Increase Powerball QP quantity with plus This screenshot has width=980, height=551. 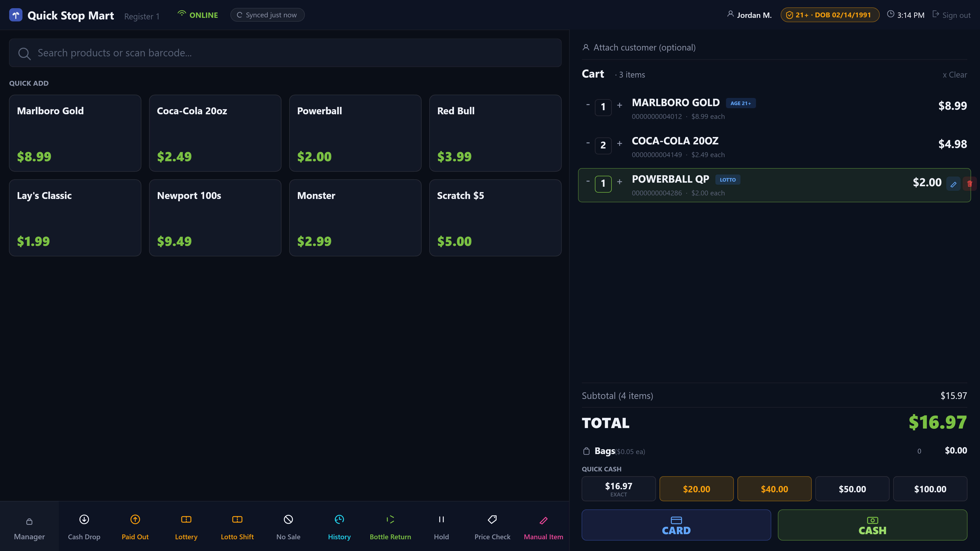point(619,181)
